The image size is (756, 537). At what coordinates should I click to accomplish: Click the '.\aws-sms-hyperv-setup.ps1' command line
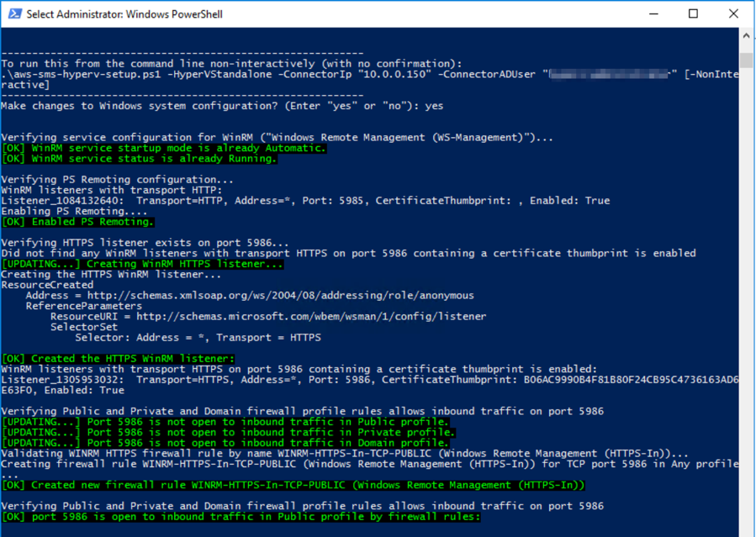(x=370, y=74)
